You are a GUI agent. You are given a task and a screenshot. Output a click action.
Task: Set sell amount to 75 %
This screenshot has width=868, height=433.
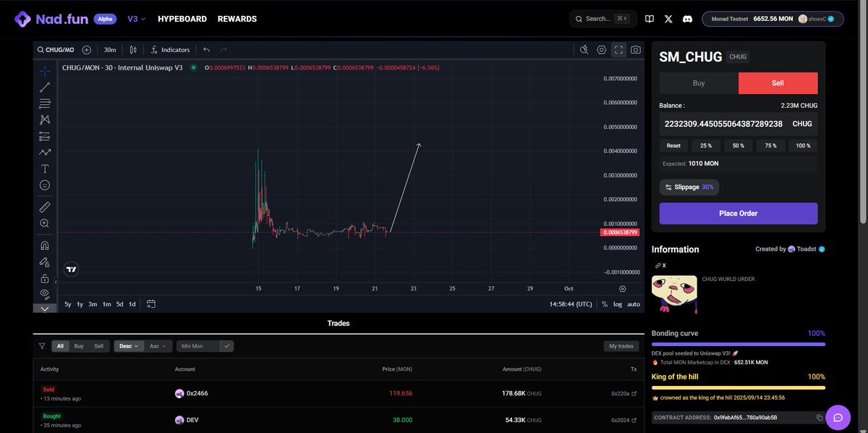click(x=771, y=146)
